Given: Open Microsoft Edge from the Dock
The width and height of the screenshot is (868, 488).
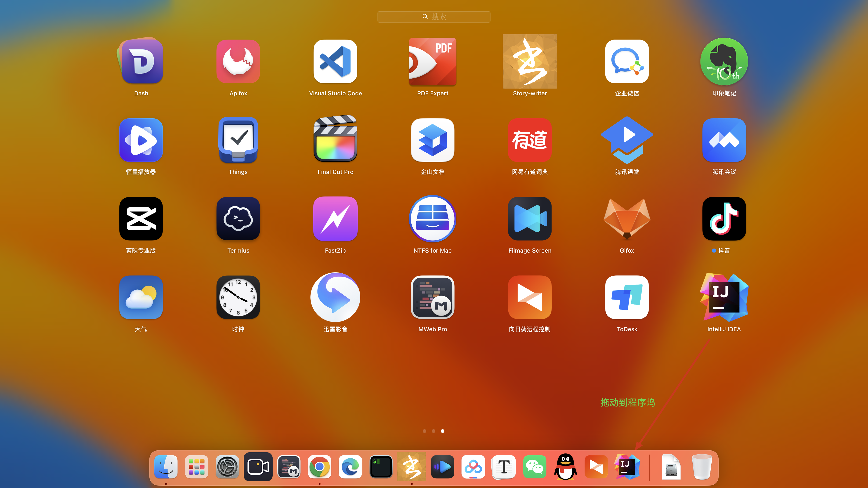Looking at the screenshot, I should pyautogui.click(x=350, y=467).
